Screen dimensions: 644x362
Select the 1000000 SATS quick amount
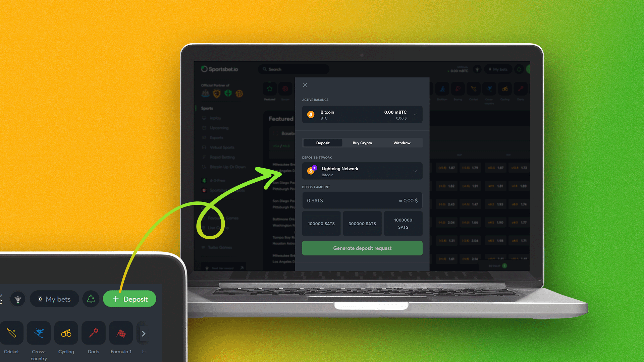click(x=402, y=223)
